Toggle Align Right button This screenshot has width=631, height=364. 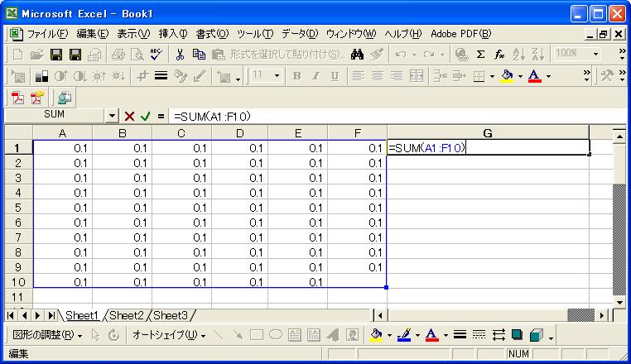click(397, 75)
